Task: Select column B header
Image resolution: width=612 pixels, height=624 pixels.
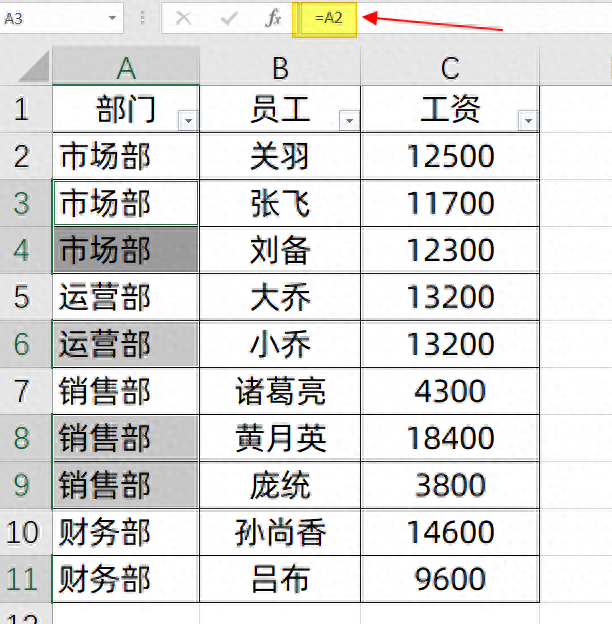Action: point(280,66)
